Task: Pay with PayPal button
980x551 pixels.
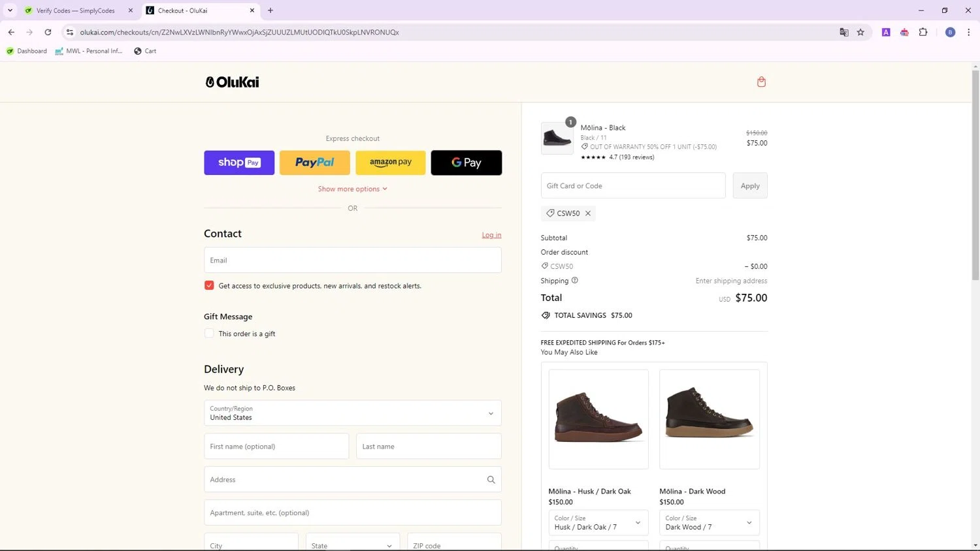Action: (315, 163)
